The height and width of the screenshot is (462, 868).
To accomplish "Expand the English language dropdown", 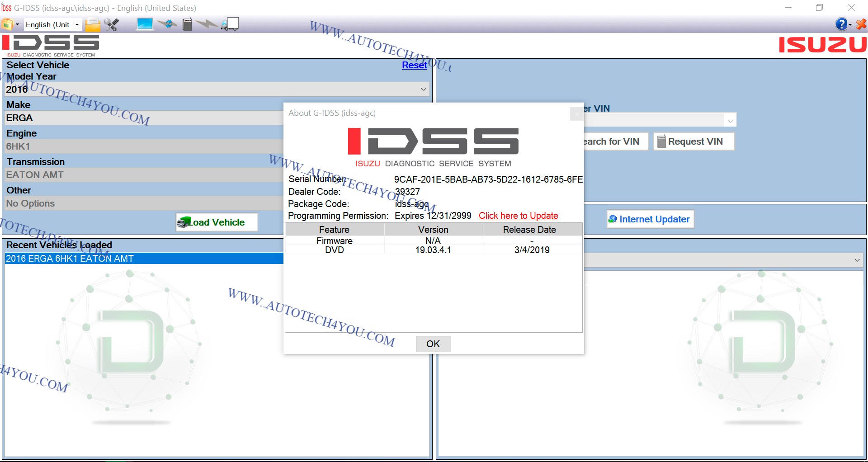I will pos(77,25).
